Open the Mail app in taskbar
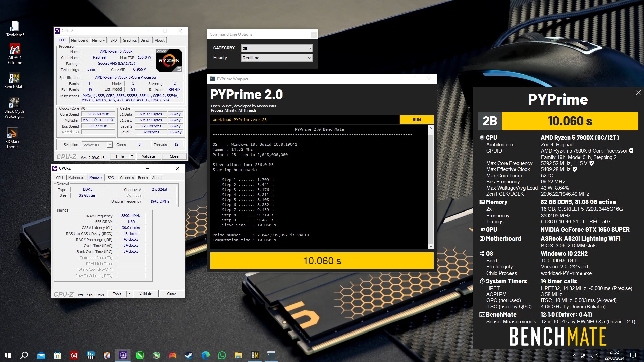Image resolution: width=644 pixels, height=362 pixels. pos(41,355)
